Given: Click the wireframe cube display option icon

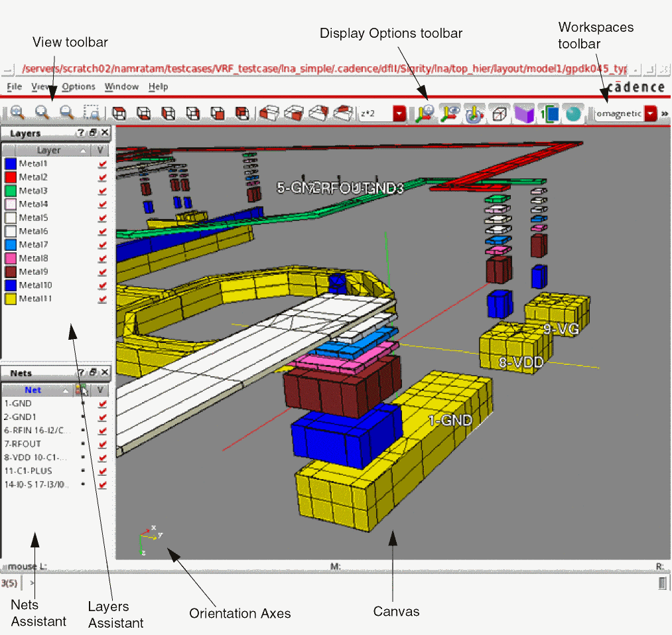Looking at the screenshot, I should coord(500,113).
